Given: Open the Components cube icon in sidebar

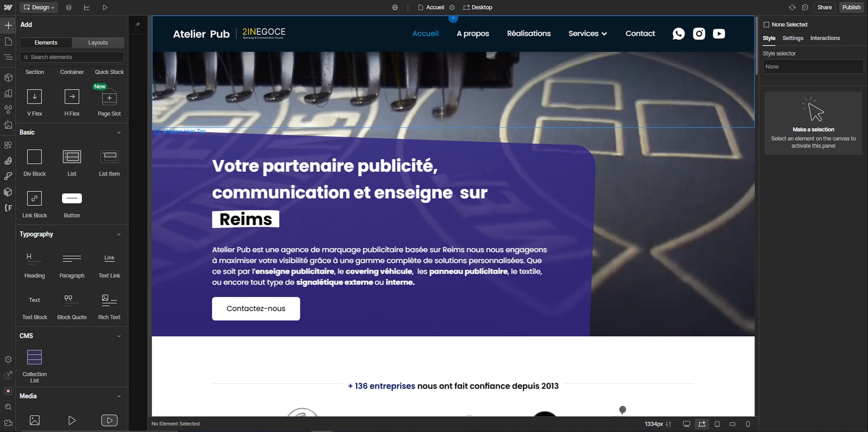Looking at the screenshot, I should point(8,77).
